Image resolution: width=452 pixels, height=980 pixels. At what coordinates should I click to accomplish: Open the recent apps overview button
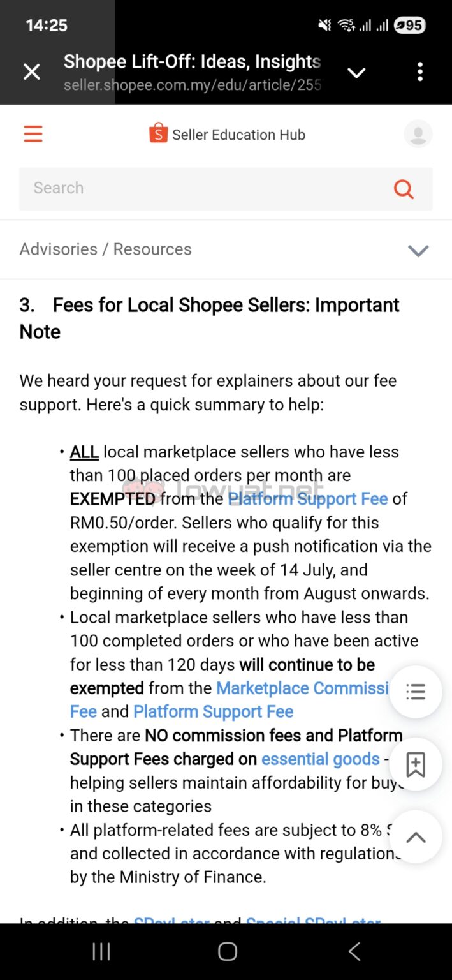click(101, 951)
